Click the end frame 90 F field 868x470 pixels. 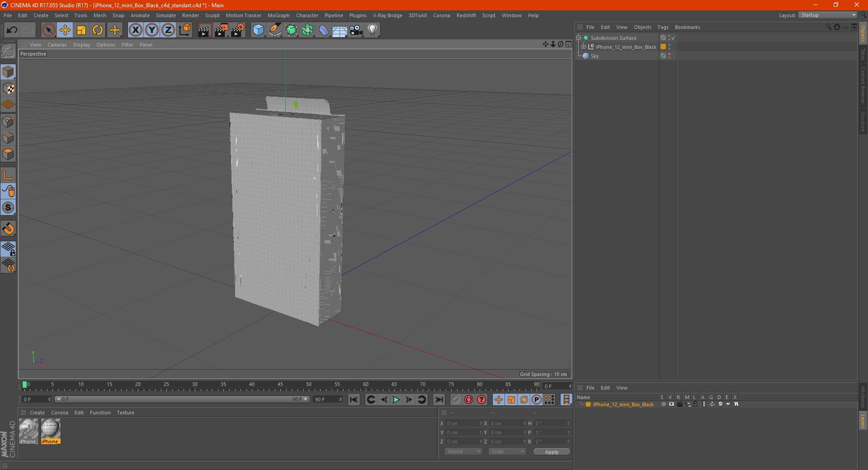pyautogui.click(x=328, y=399)
